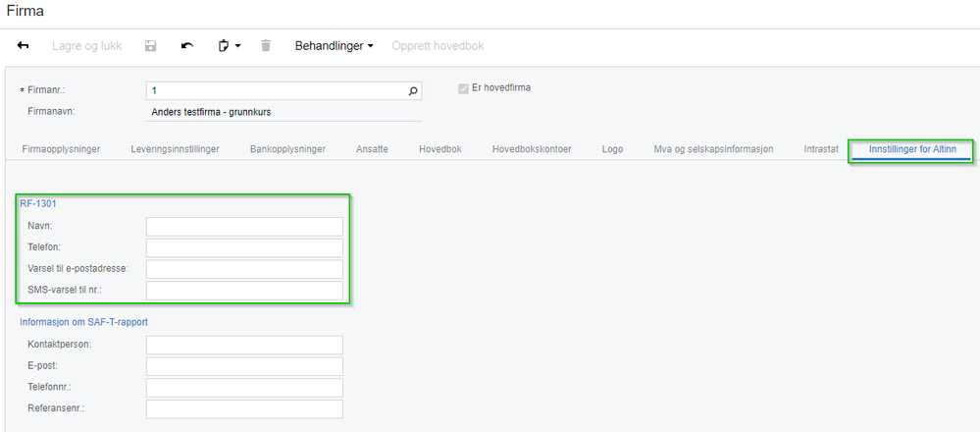Go to the Ansatte tab
The width and height of the screenshot is (980, 432).
coord(372,149)
